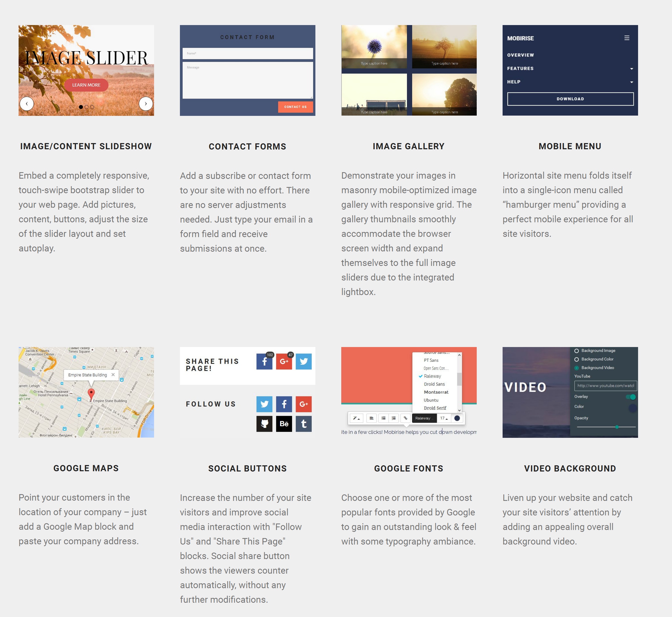Expand the Features dropdown in mobile menu
Viewport: 672px width, 617px height.
(x=631, y=68)
